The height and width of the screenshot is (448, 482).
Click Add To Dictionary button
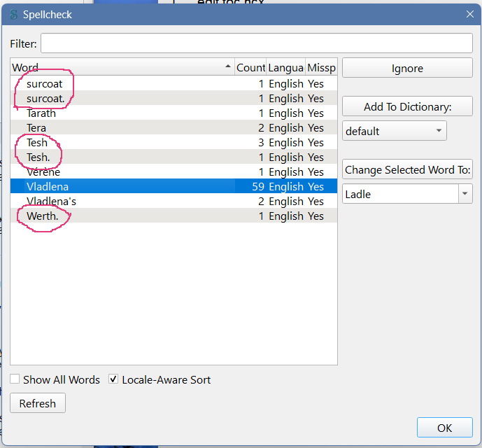407,107
